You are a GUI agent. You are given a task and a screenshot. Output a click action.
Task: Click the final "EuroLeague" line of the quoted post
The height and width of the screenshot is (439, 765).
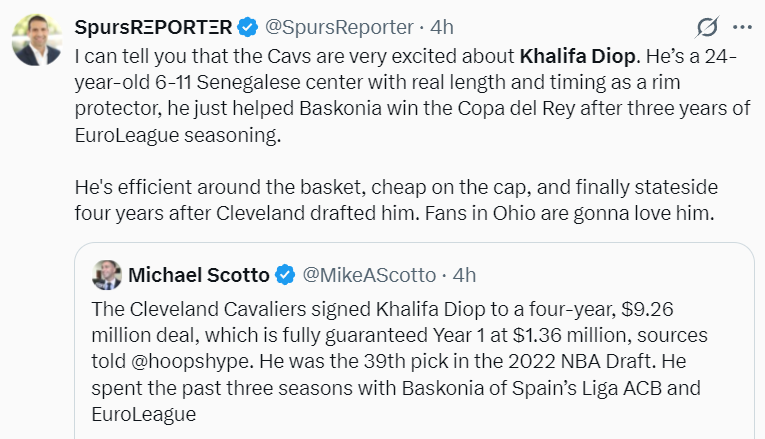pyautogui.click(x=143, y=414)
